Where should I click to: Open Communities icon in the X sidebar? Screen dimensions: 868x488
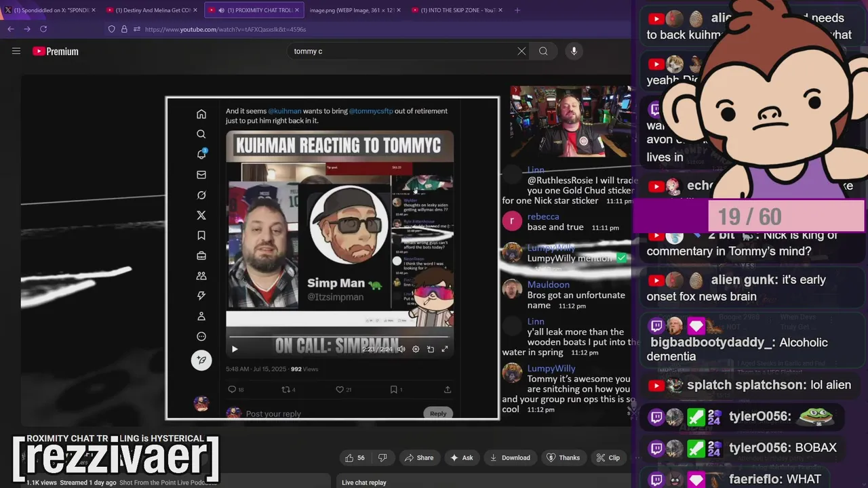tap(201, 276)
